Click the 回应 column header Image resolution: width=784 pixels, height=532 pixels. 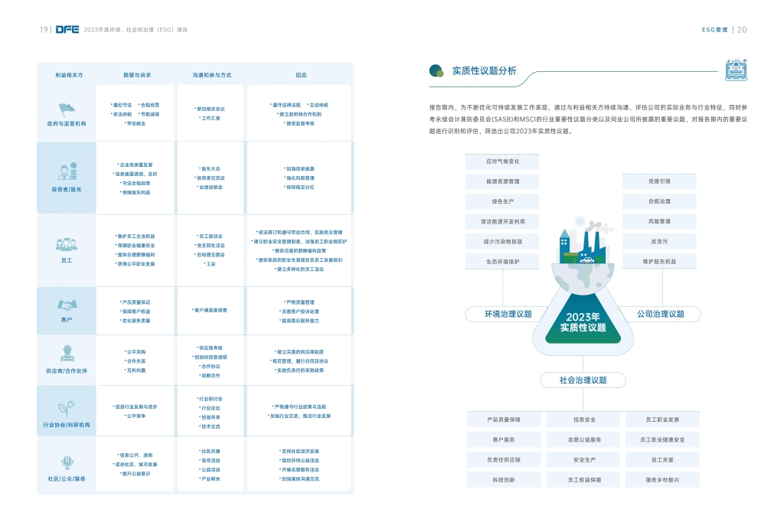pyautogui.click(x=301, y=75)
